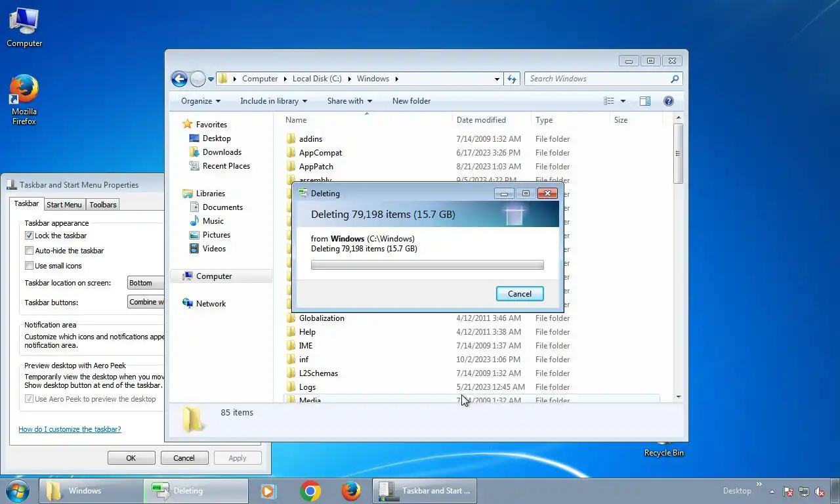Click the deletion progress bar
840x504 pixels.
point(427,265)
